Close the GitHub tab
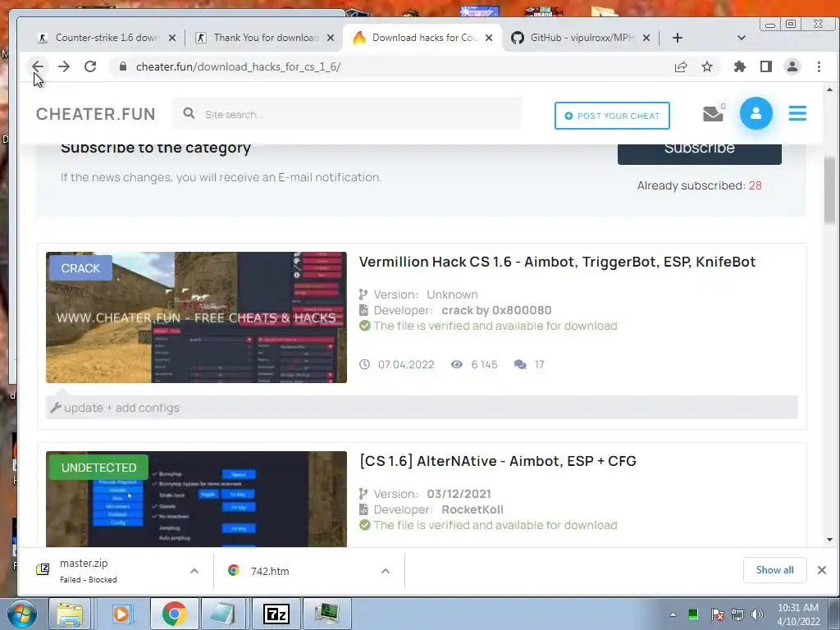840x630 pixels. 646,38
